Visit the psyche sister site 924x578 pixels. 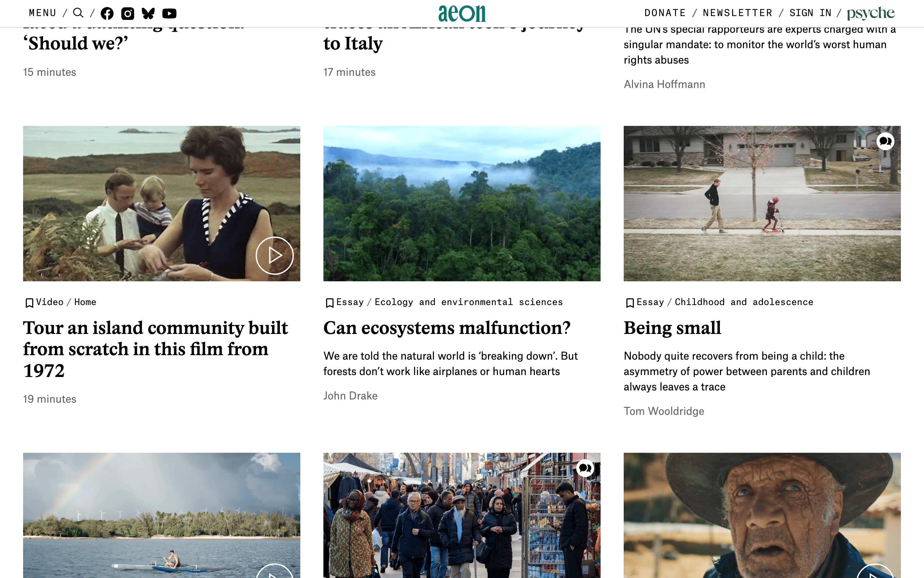click(871, 13)
